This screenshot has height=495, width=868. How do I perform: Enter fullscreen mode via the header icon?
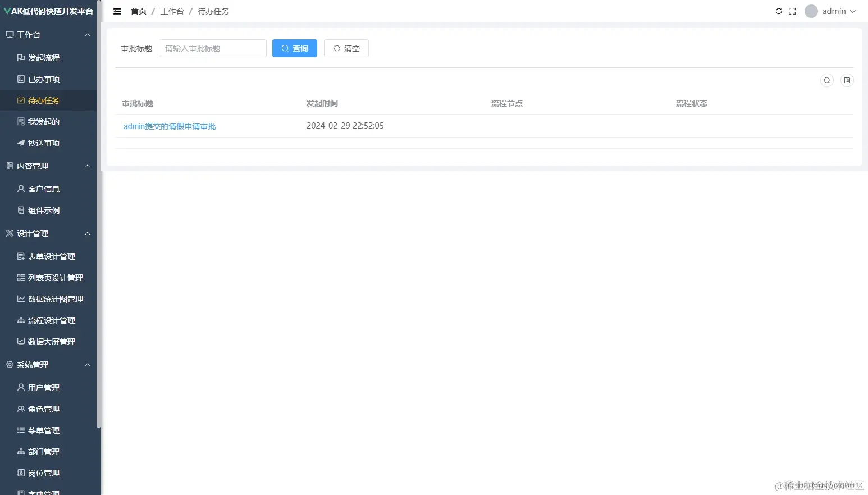(x=792, y=11)
